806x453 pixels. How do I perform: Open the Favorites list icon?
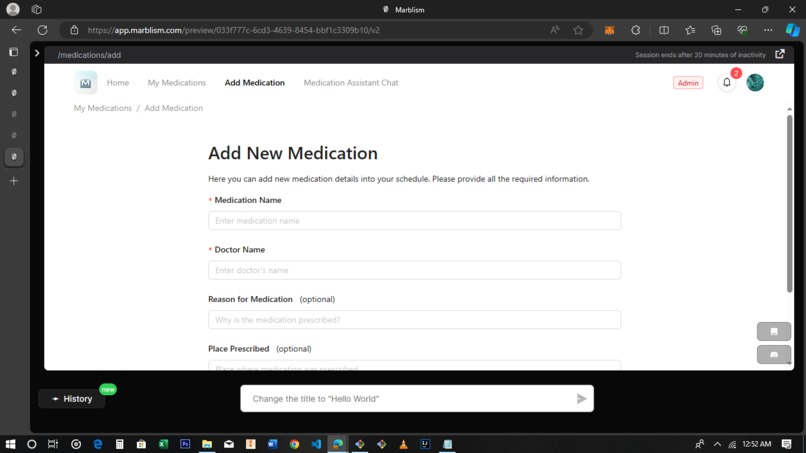tap(690, 30)
